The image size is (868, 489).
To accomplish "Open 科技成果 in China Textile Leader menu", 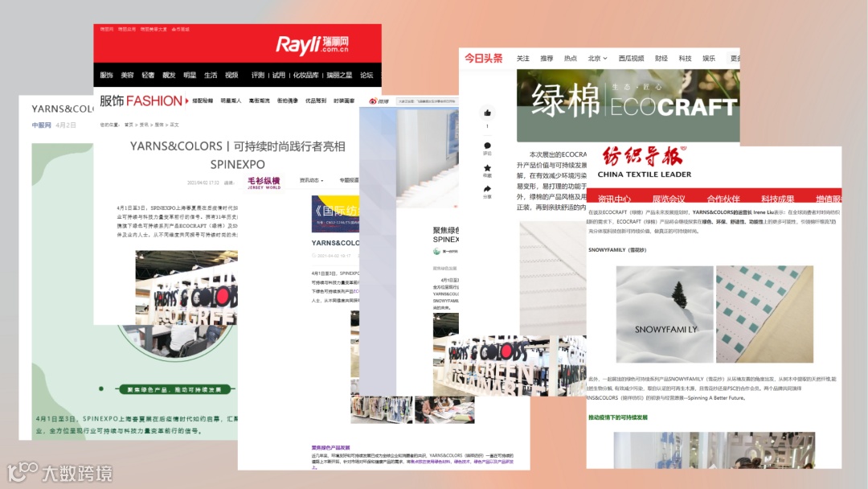I will tap(777, 199).
